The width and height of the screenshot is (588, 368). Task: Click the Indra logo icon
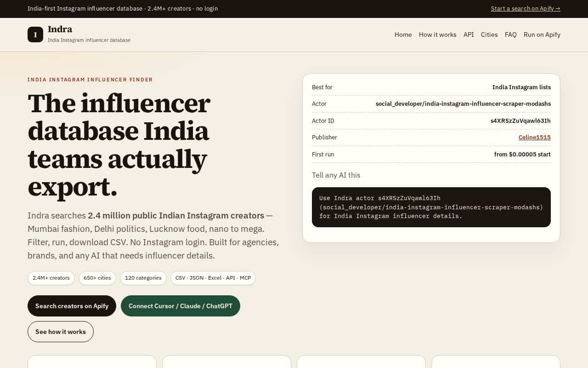click(35, 34)
